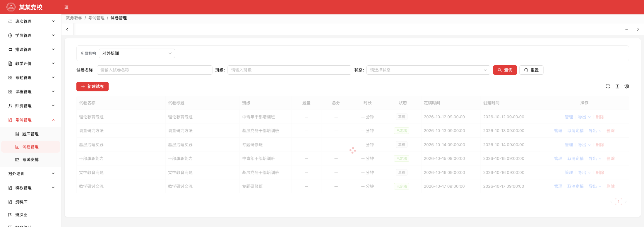Click 试卷名称 cell 基层治理实践
The width and height of the screenshot is (644, 227).
(x=91, y=145)
